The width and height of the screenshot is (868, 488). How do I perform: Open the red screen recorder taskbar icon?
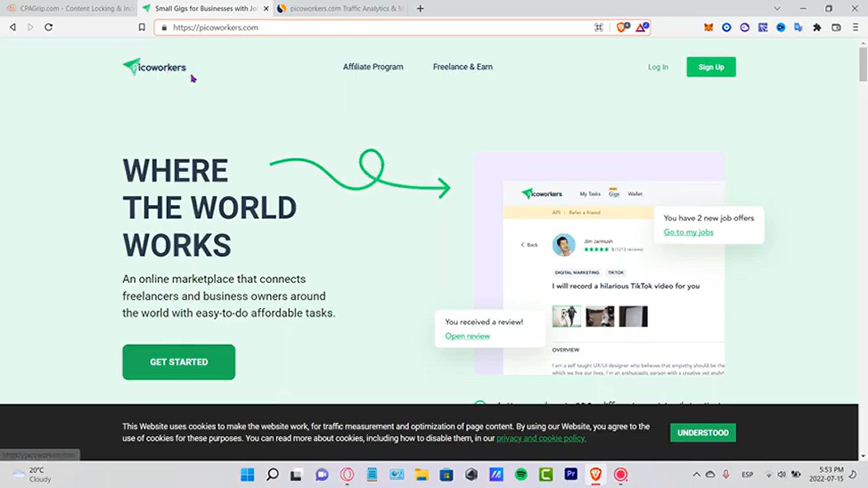[620, 474]
